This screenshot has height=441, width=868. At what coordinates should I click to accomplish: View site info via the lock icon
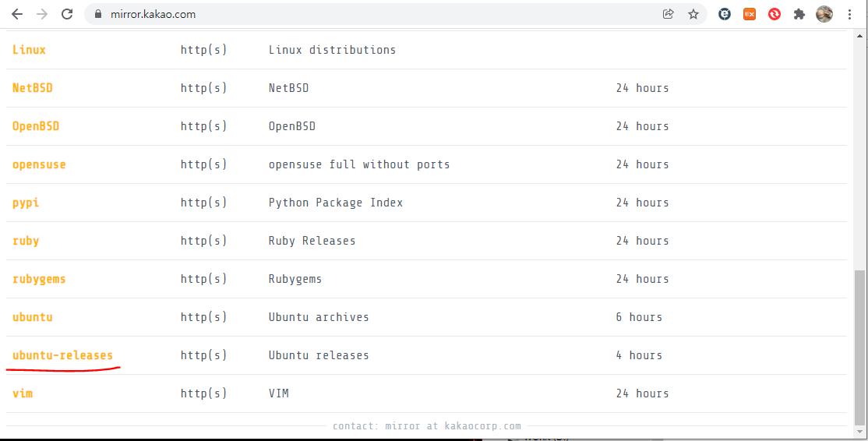(98, 14)
